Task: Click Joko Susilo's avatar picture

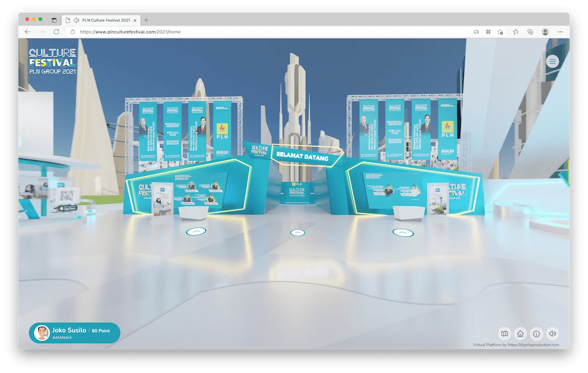Action: pos(41,333)
